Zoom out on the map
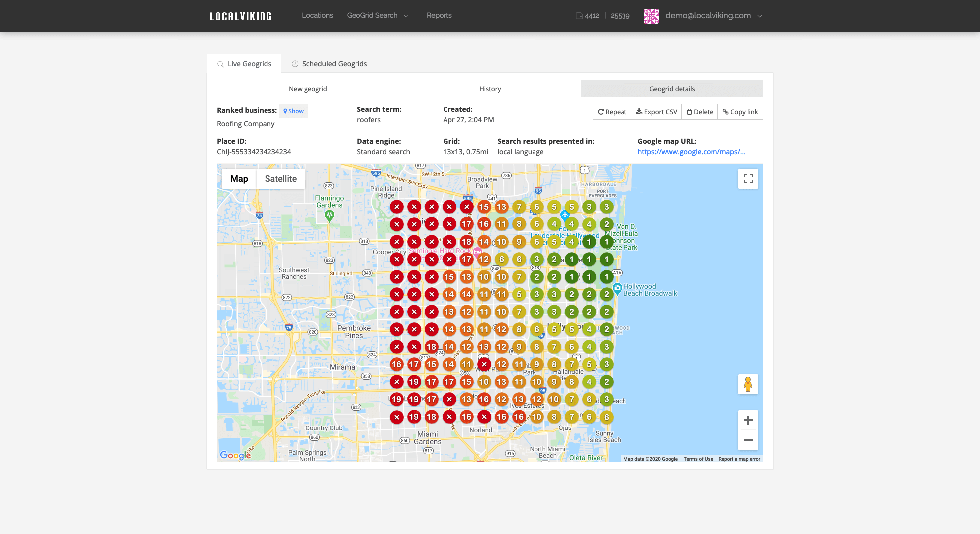 tap(748, 440)
